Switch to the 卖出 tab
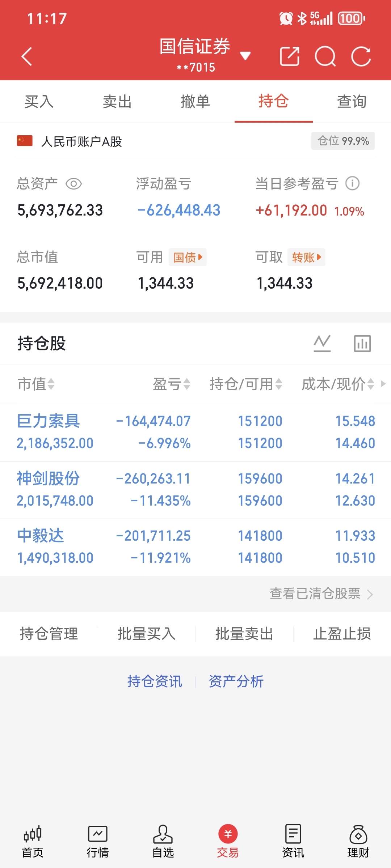This screenshot has height=868, width=391. pos(117,102)
